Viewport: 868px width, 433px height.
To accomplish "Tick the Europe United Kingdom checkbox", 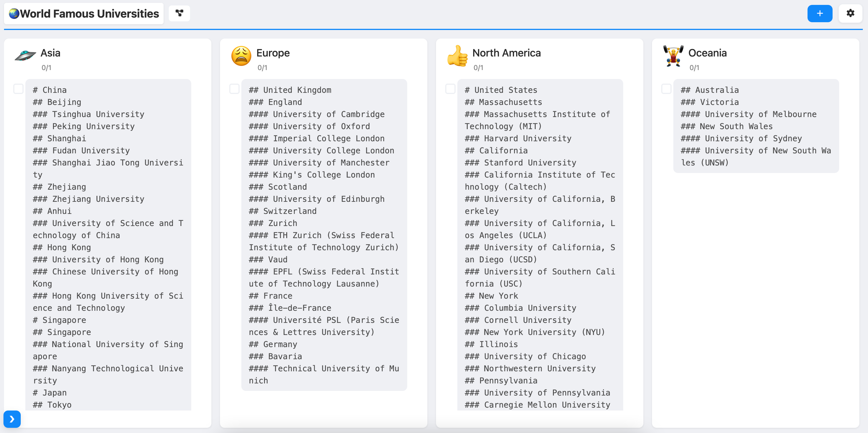I will point(234,89).
